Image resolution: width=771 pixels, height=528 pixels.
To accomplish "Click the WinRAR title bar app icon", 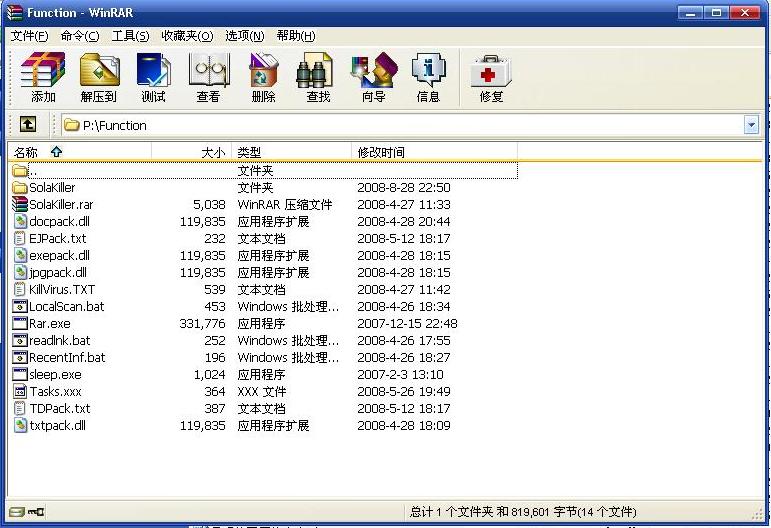I will pos(14,12).
